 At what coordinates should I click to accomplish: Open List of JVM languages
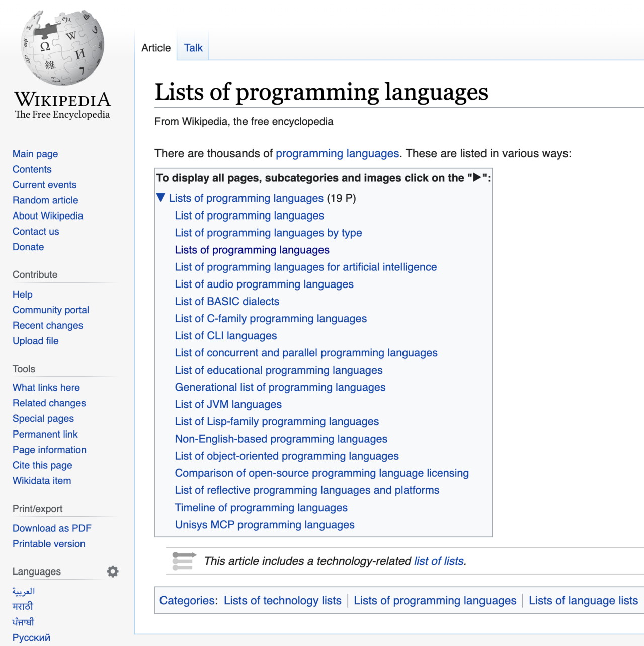click(x=228, y=404)
